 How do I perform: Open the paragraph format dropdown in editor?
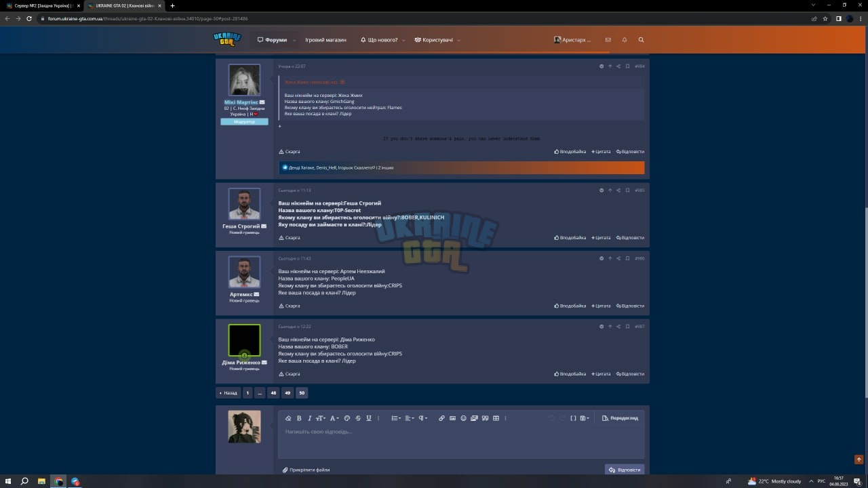pyautogui.click(x=423, y=418)
